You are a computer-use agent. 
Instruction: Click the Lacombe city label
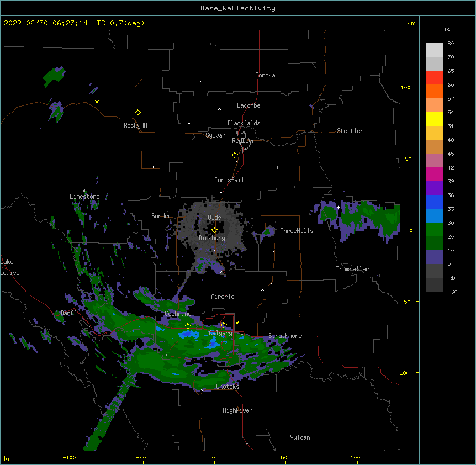click(x=248, y=105)
